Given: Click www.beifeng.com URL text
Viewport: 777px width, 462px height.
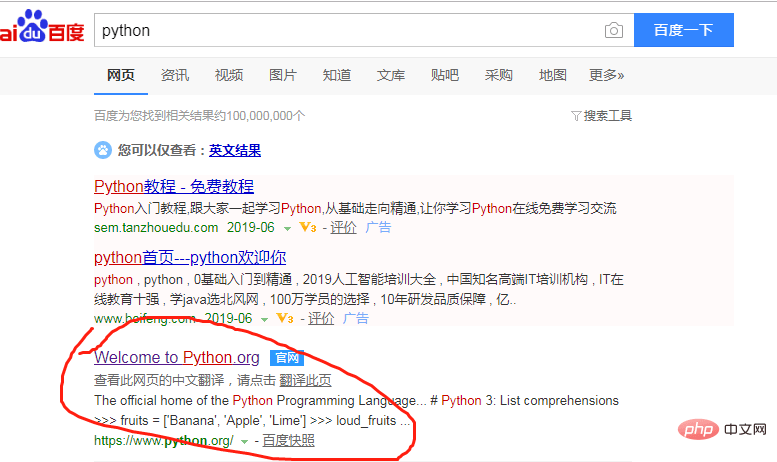Looking at the screenshot, I should (145, 318).
